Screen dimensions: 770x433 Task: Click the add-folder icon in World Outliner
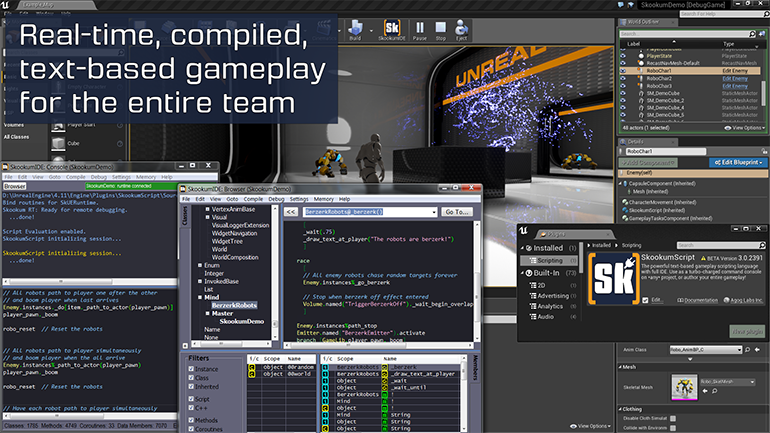(x=762, y=34)
